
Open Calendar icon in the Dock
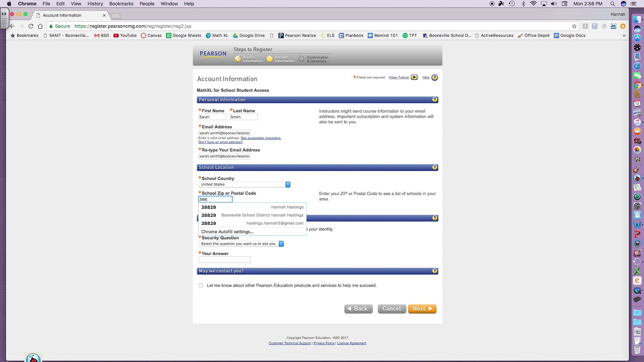[637, 104]
